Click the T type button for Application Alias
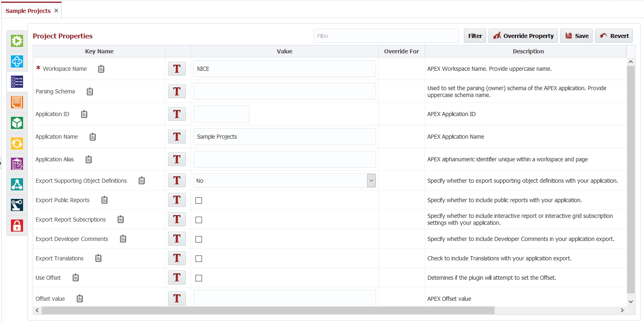Screen dimensions: 644x323 click(177, 159)
